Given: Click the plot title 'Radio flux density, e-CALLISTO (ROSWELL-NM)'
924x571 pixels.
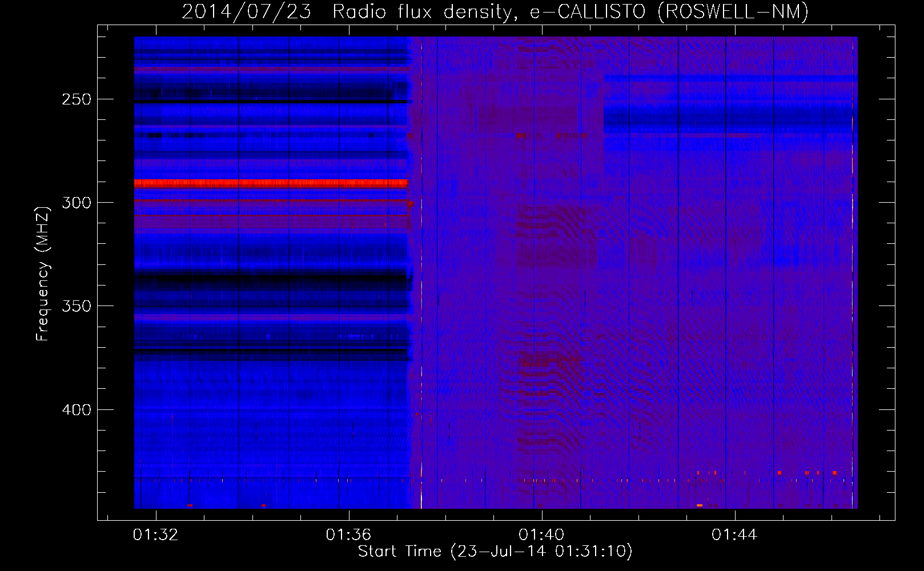Looking at the screenshot, I should coord(570,11).
